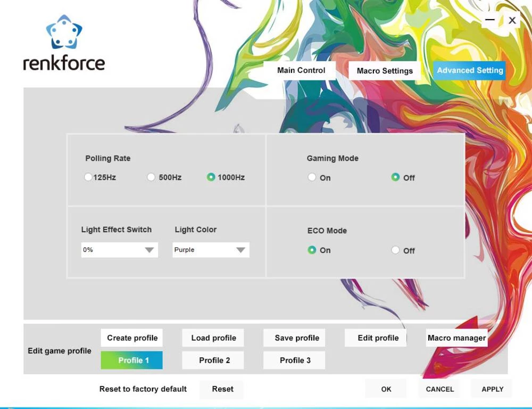532x409 pixels.
Task: Click the Create profile button
Action: click(132, 338)
